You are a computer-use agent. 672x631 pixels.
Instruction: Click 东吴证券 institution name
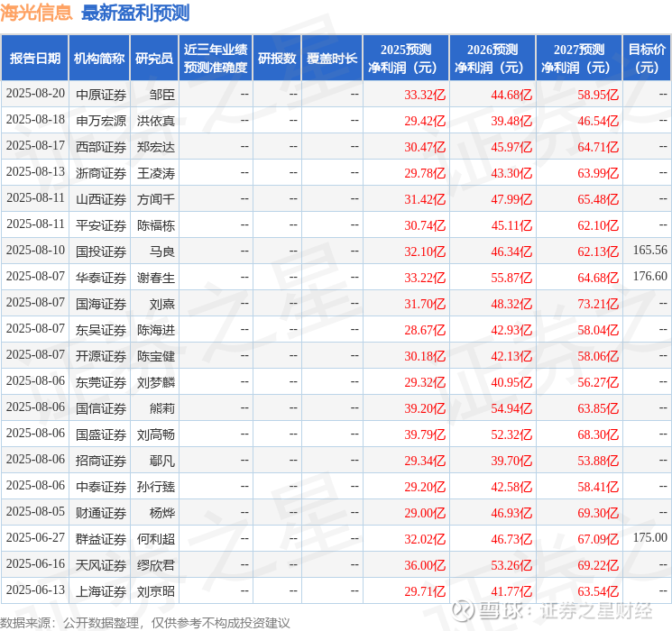pos(101,330)
